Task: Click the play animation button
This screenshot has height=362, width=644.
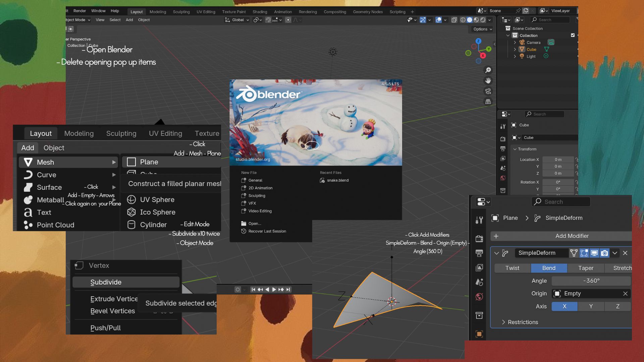Action: pos(274,290)
